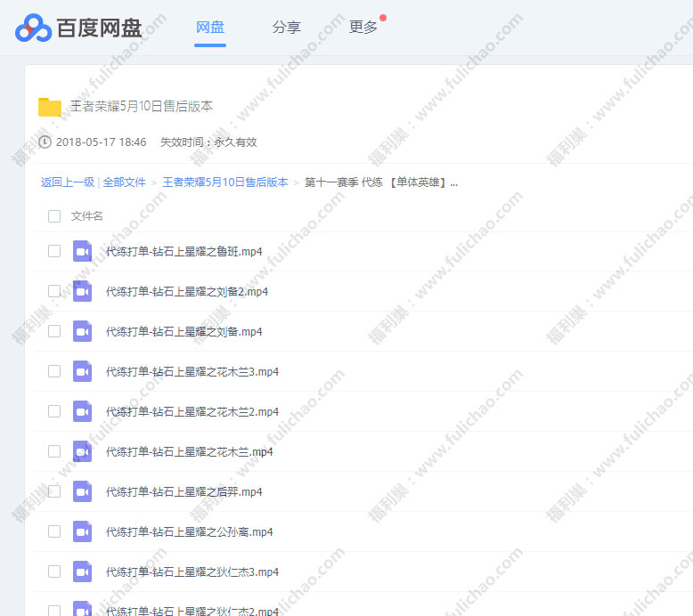
Task: Open the yellow folder icon for 王者荣耀5月10日售后版本
Action: coord(50,107)
